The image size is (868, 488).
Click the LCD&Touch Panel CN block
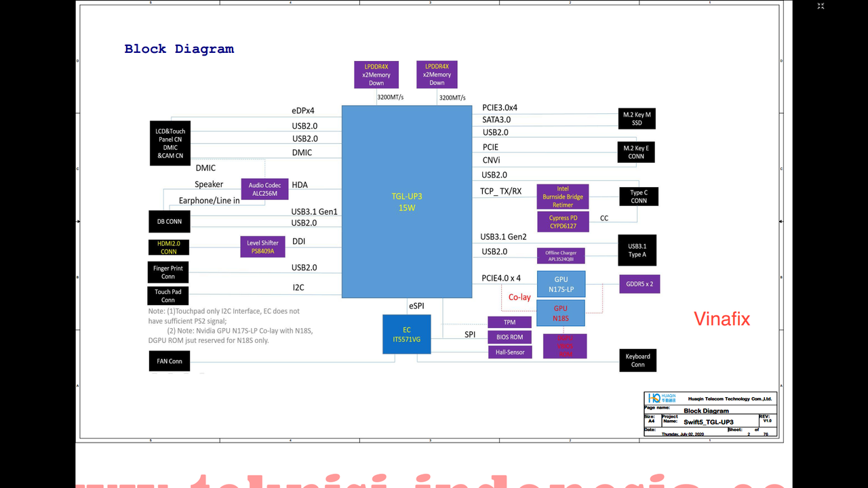click(170, 143)
